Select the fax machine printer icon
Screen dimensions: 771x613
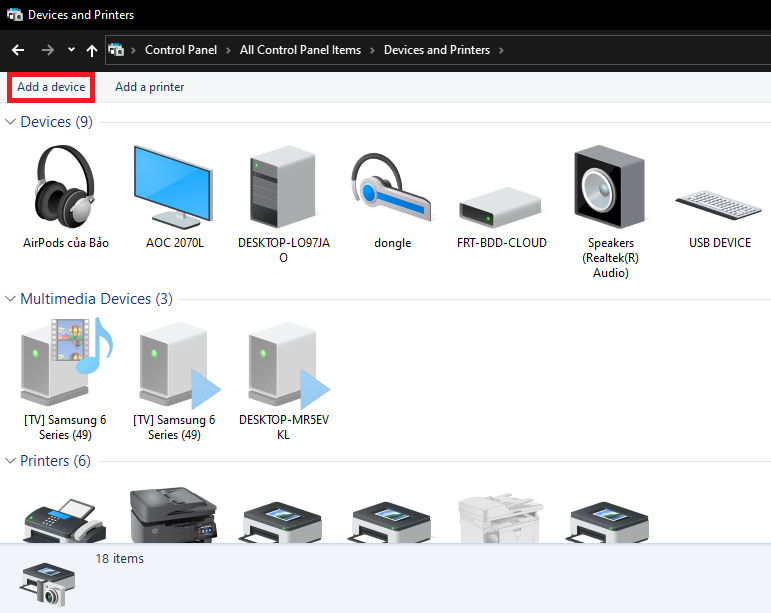[x=66, y=520]
